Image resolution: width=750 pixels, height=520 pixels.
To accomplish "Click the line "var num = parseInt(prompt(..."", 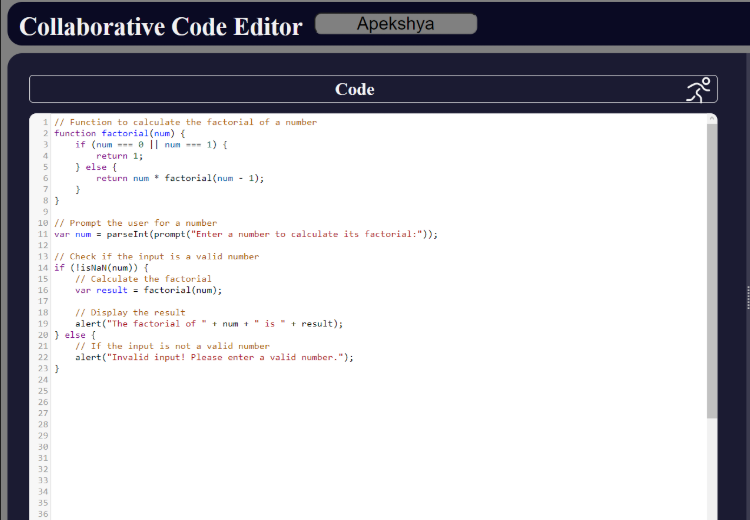I will (246, 234).
